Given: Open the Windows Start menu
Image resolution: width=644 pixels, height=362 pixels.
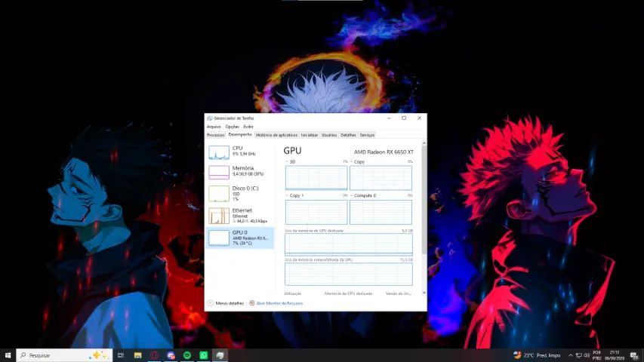Looking at the screenshot, I should (8, 355).
